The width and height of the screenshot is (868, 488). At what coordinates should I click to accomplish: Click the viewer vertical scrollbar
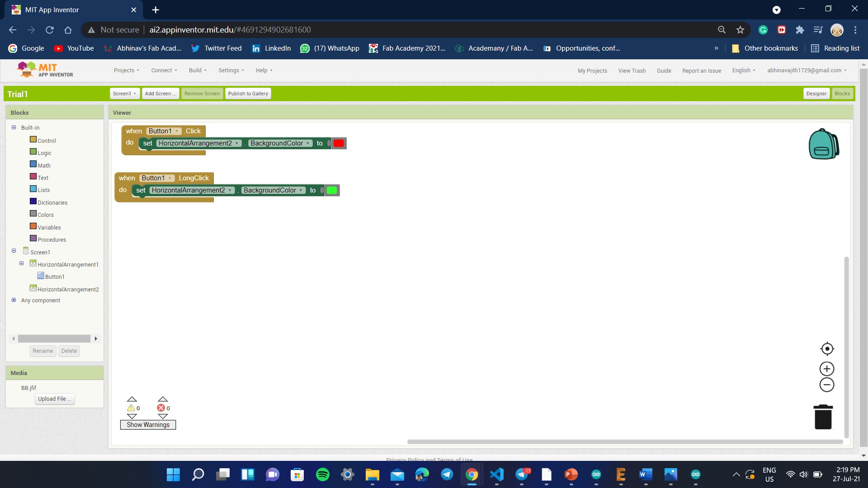(x=846, y=347)
